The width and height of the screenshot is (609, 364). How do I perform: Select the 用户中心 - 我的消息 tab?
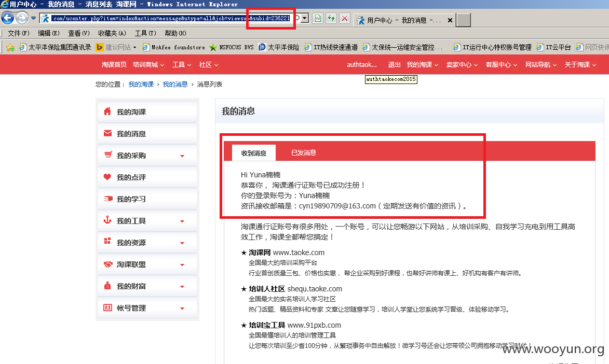[x=404, y=20]
